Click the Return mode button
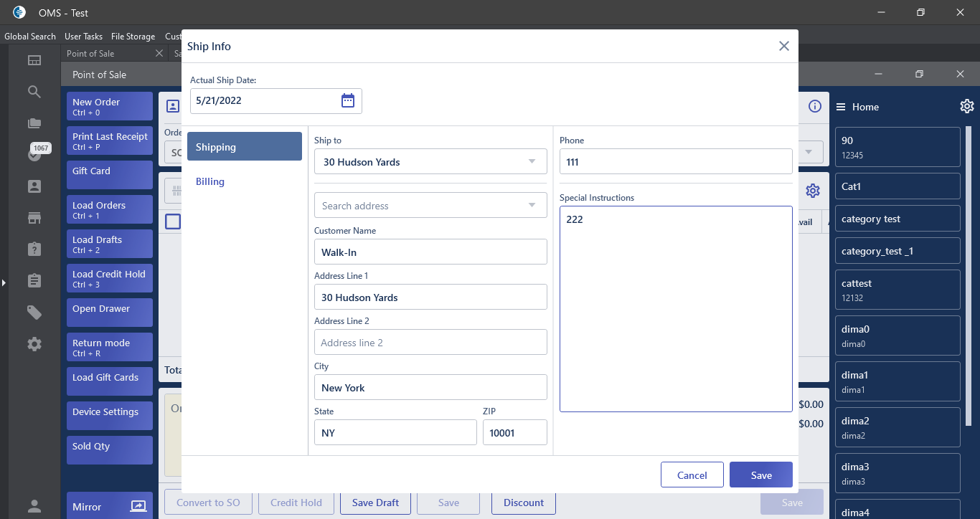This screenshot has width=980, height=519. tap(110, 347)
